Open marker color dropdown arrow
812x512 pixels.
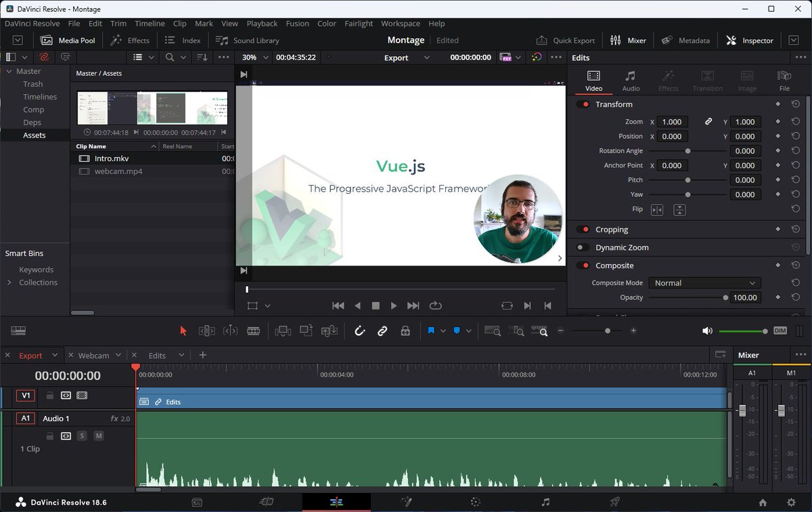[468, 330]
